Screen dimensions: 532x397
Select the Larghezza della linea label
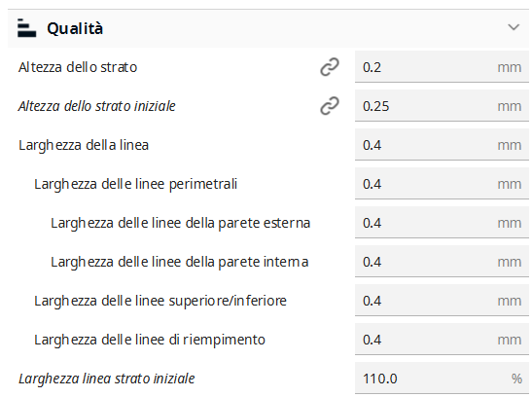(x=84, y=145)
